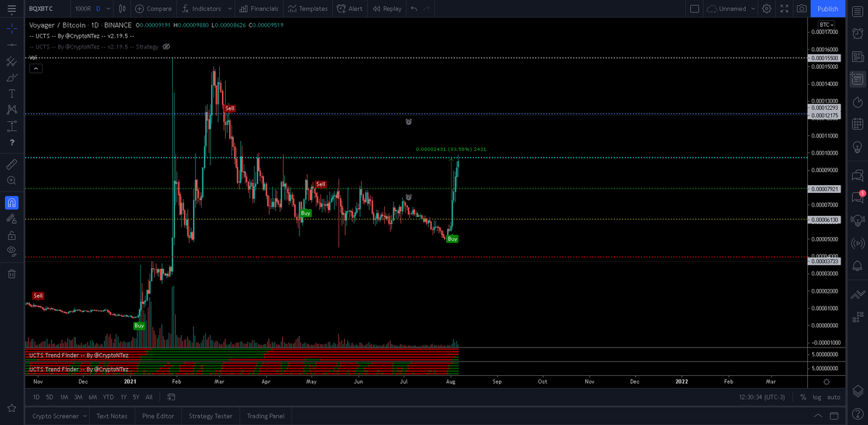
Task: Open the favorites star toolbar
Action: [12, 408]
